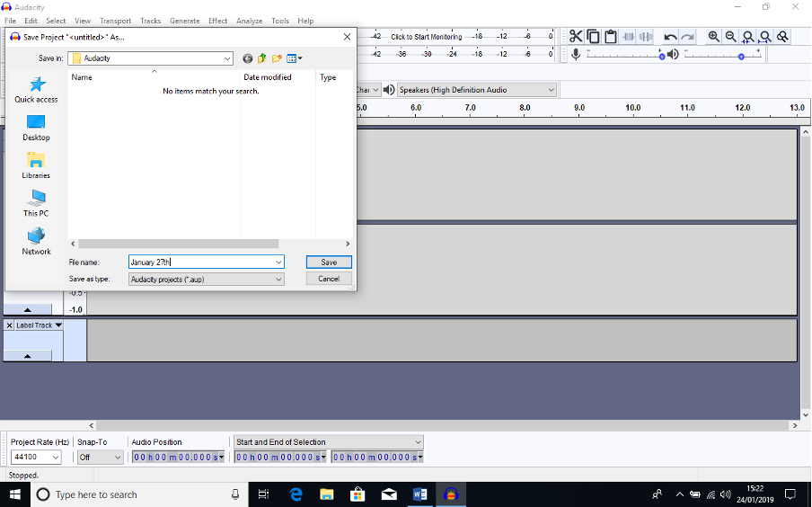Screen dimensions: 812x507
Task: Open File Explorer from taskbar
Action: pos(327,494)
